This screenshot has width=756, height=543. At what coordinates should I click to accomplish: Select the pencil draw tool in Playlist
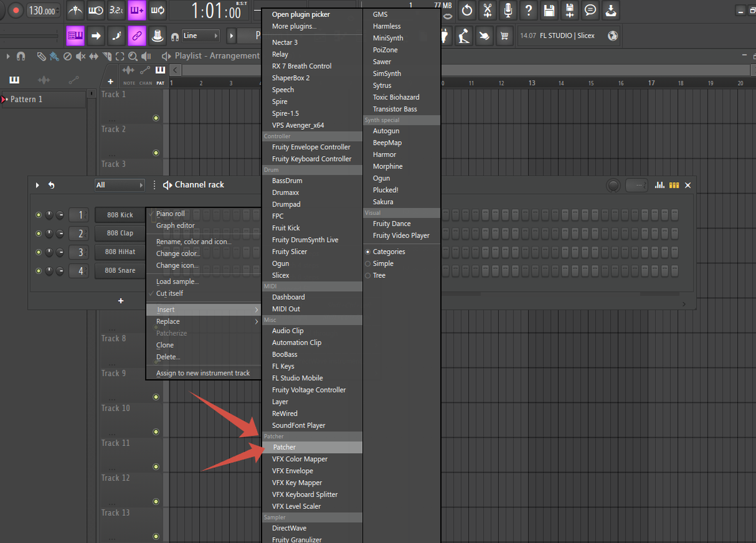41,56
